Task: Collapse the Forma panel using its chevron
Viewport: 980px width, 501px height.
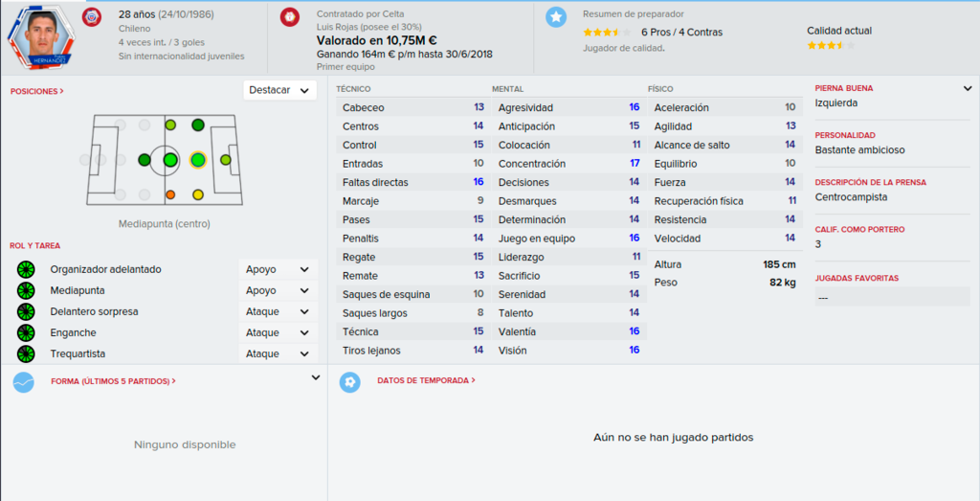Action: [316, 377]
